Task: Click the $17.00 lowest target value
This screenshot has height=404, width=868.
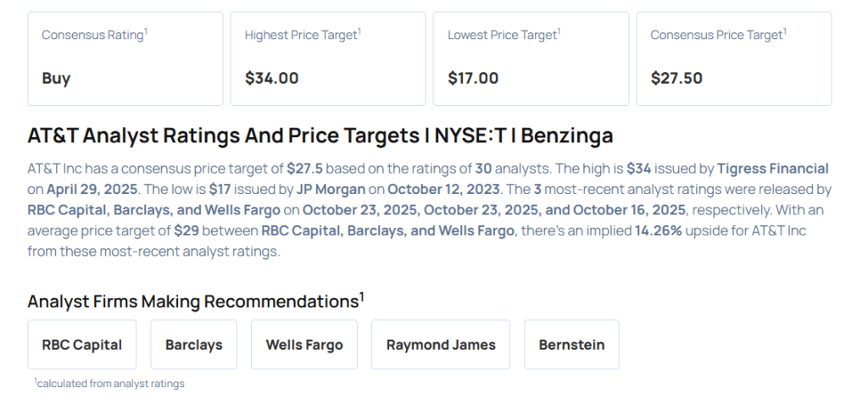Action: click(473, 78)
